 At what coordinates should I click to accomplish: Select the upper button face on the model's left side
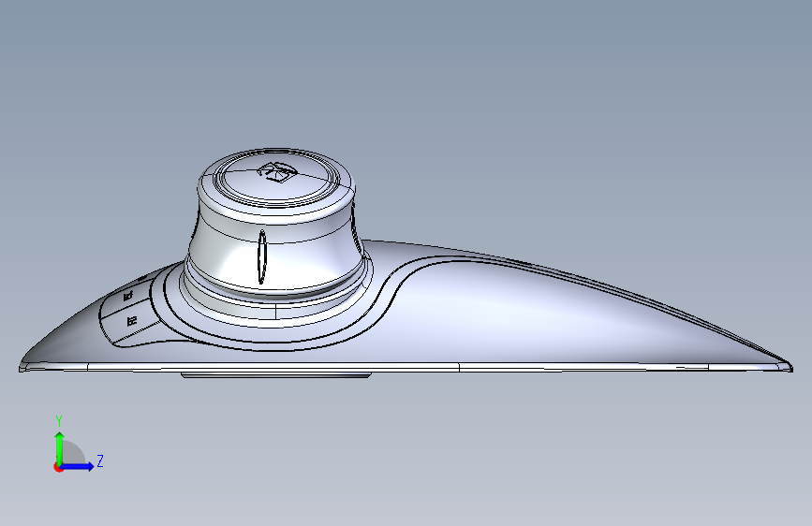point(125,297)
